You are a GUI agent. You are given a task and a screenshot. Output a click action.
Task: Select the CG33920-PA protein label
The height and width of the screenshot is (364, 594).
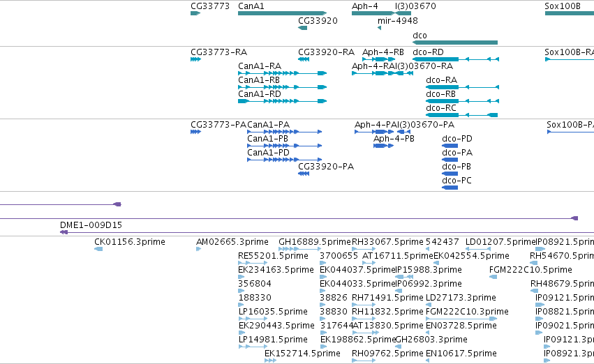[326, 167]
